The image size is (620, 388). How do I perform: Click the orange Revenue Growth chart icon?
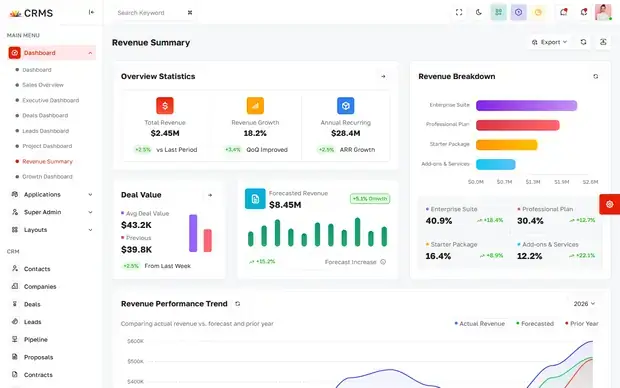[x=255, y=106]
